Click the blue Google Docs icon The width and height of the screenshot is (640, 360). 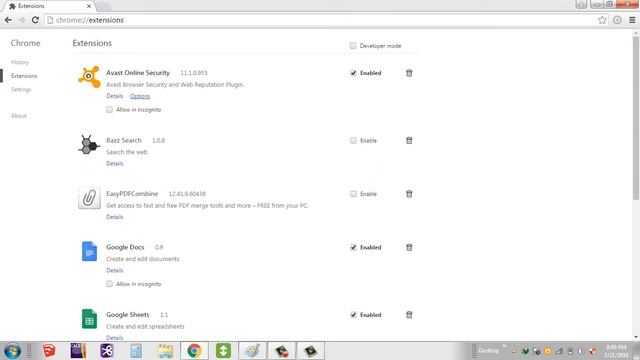point(89,251)
